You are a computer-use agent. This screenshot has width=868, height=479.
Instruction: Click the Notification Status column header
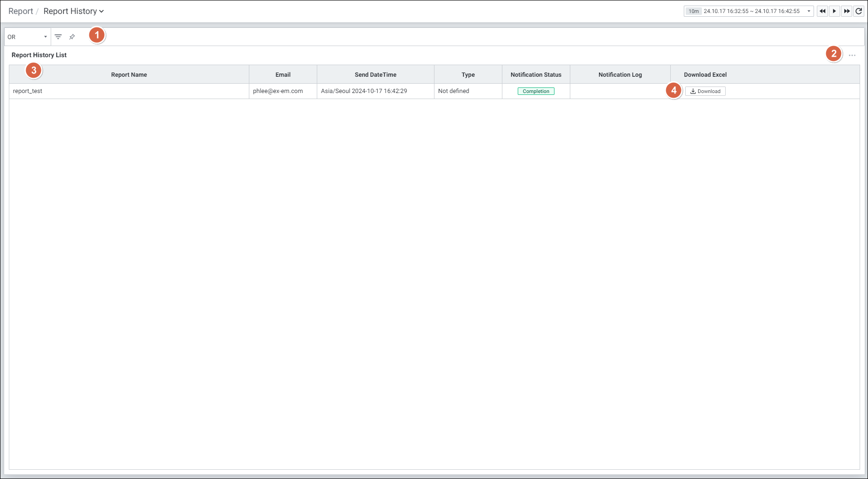click(536, 74)
